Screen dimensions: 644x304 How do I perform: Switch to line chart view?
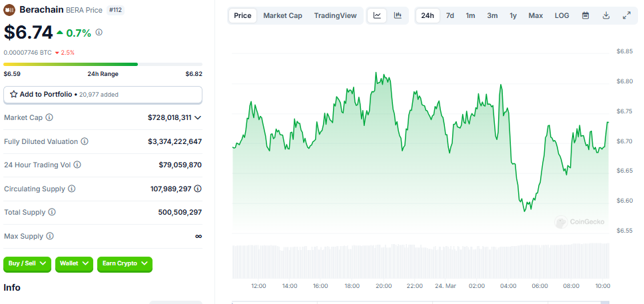coord(377,15)
